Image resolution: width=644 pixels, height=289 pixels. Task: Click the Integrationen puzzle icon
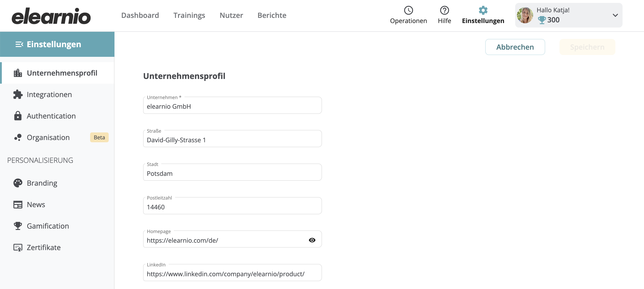[18, 94]
